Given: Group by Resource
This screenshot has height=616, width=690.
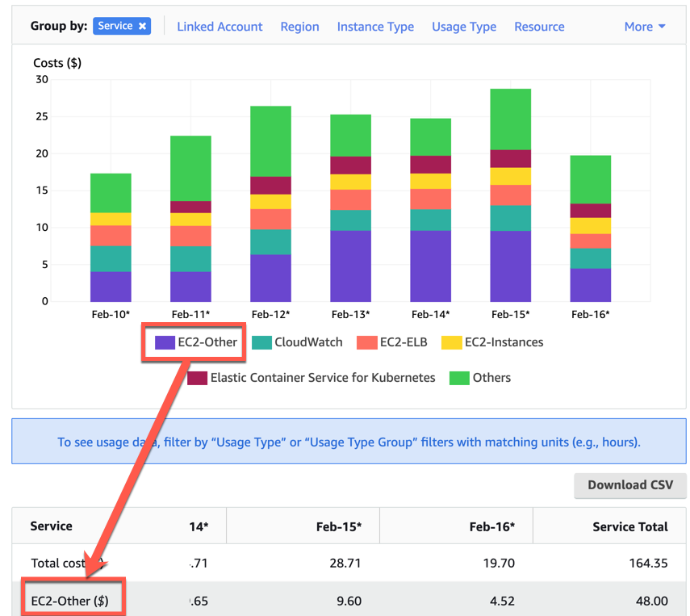Looking at the screenshot, I should (539, 27).
